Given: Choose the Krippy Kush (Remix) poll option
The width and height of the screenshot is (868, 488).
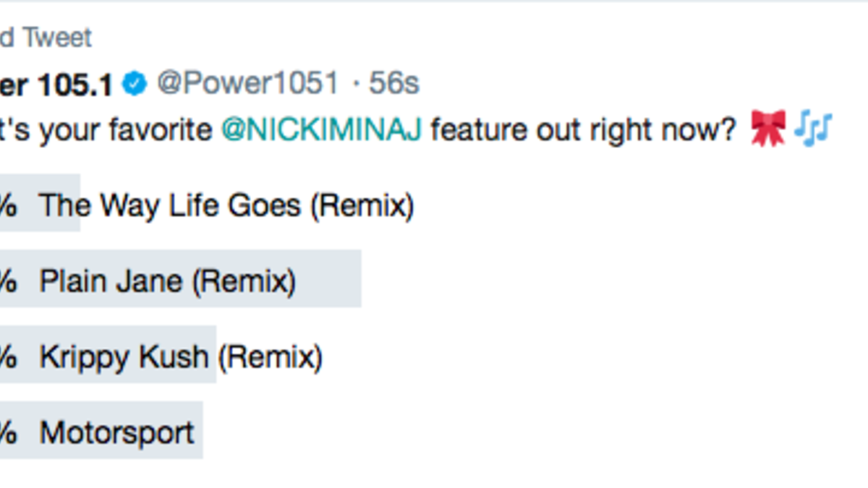Looking at the screenshot, I should click(x=181, y=357).
